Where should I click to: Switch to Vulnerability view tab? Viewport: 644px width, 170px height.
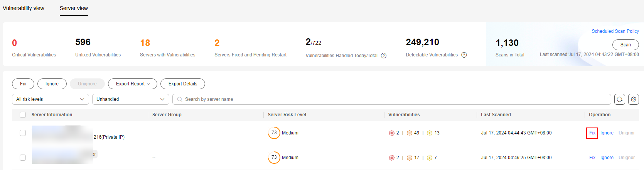coord(24,8)
